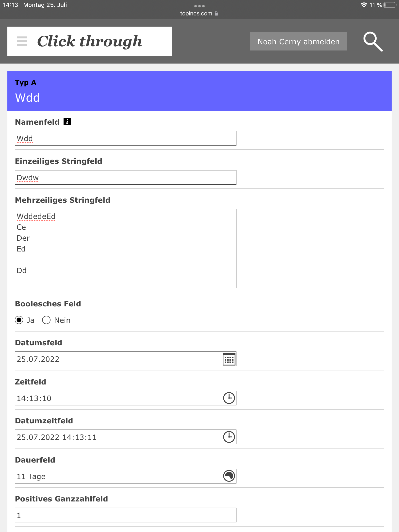Click the Click through site title
Viewport: 399px width, 532px height.
(90, 41)
